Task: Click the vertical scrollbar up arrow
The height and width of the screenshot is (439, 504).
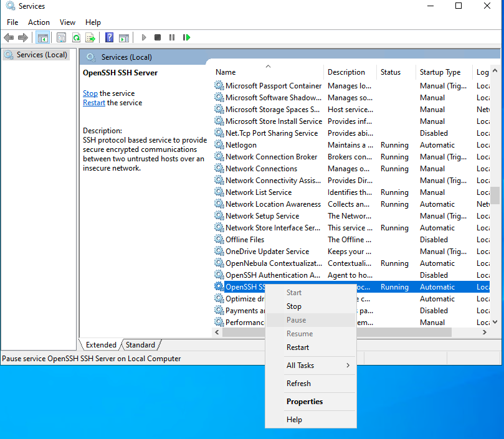Action: (495, 70)
